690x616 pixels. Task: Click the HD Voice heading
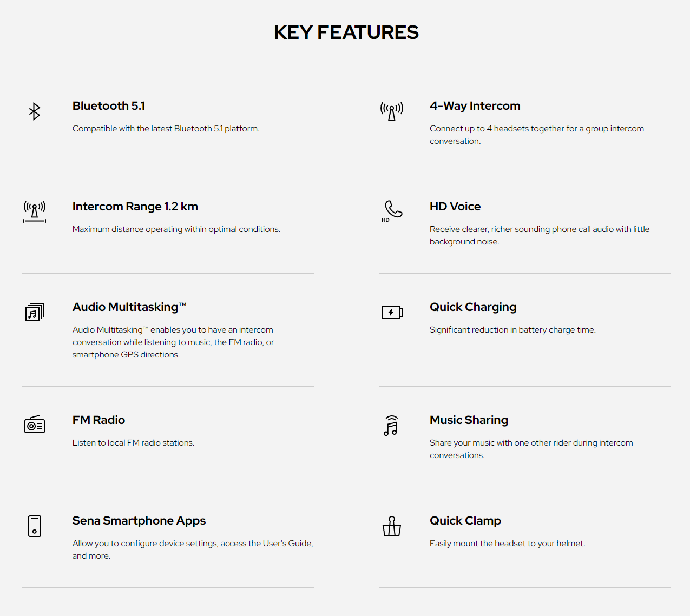click(x=455, y=207)
